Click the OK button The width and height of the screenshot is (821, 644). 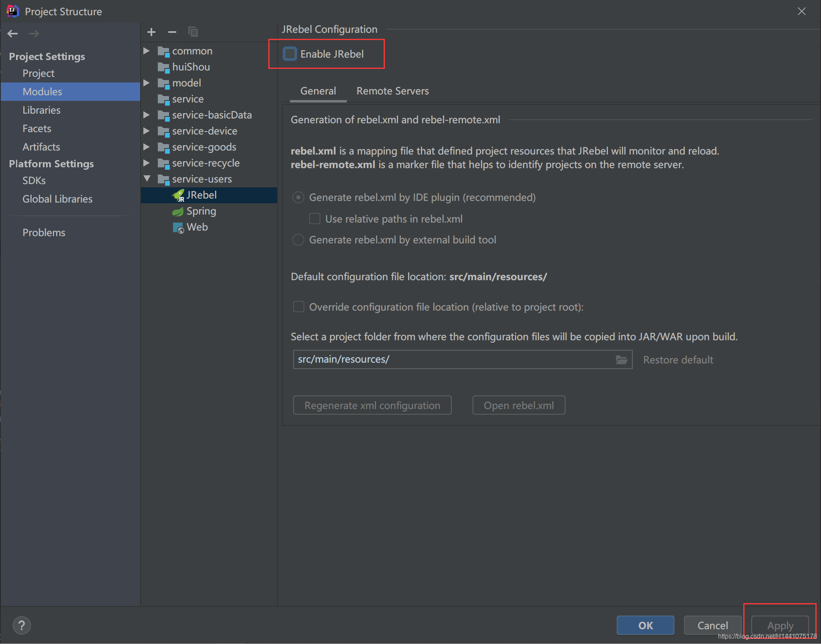(x=645, y=625)
